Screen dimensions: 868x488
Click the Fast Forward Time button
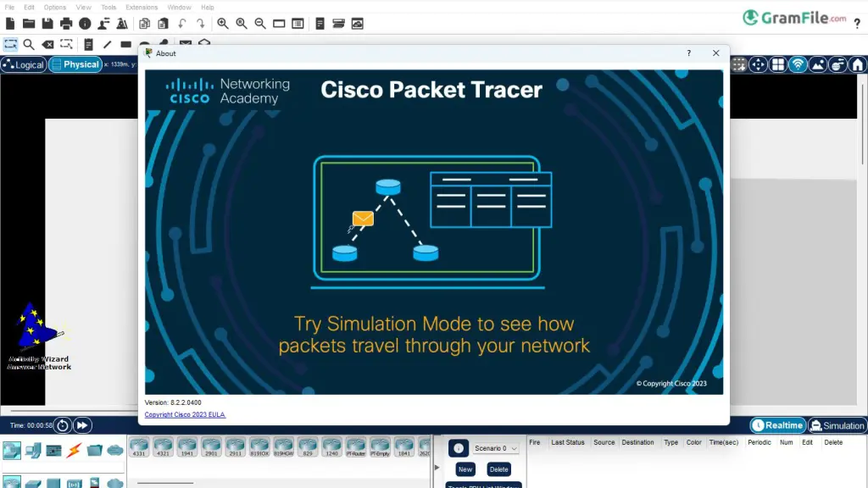[82, 425]
